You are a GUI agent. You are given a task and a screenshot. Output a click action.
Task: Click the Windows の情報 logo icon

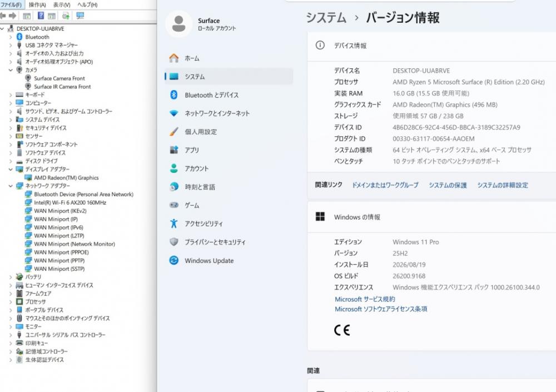[x=320, y=217]
